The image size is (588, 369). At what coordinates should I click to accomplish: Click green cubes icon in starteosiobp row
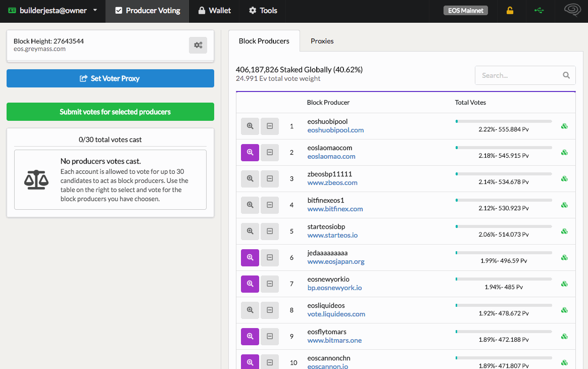tap(564, 231)
